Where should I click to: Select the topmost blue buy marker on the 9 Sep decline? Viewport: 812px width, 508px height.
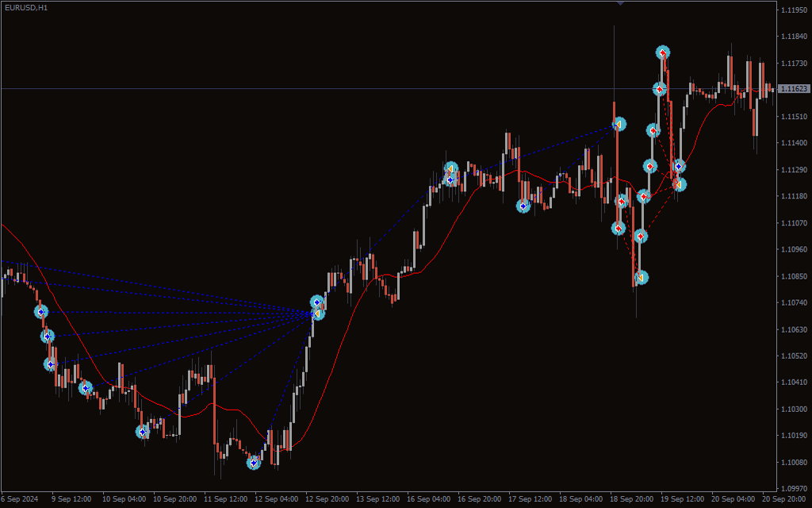[41, 311]
